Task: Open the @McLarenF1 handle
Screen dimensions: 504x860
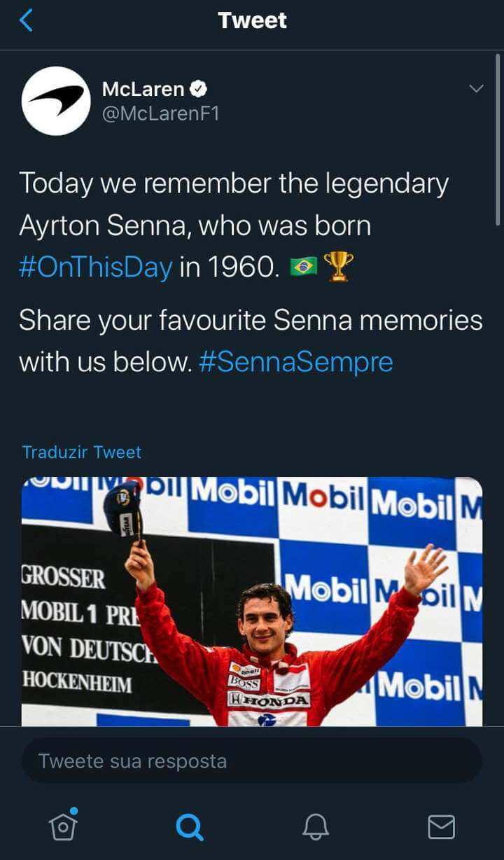Action: tap(160, 113)
